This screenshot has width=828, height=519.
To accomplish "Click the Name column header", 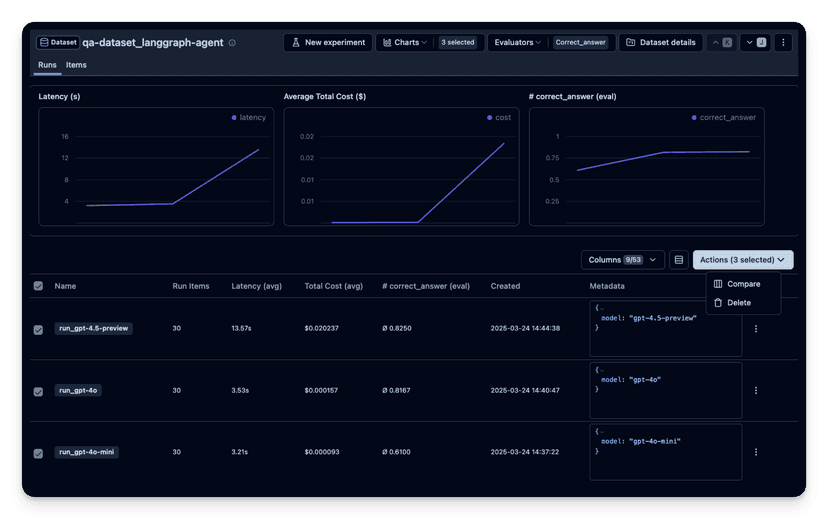I will pos(65,286).
